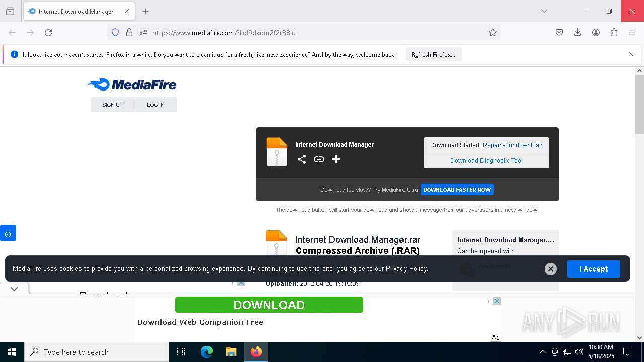Open the site permissions icon
The image size is (644, 362).
(143, 32)
